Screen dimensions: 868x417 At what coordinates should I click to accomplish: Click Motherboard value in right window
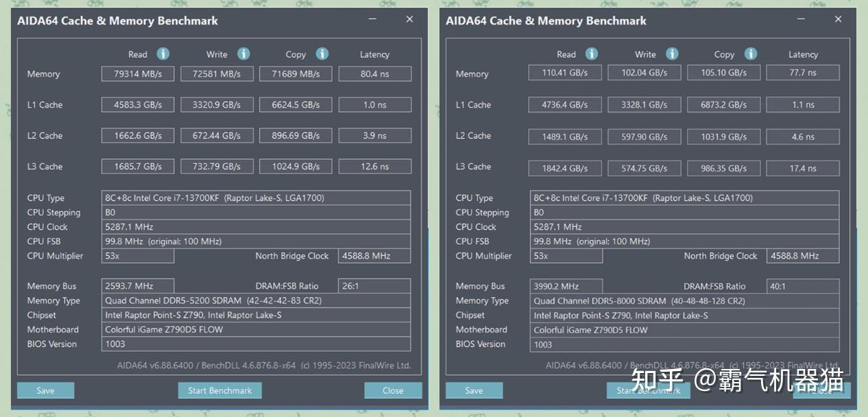(685, 330)
